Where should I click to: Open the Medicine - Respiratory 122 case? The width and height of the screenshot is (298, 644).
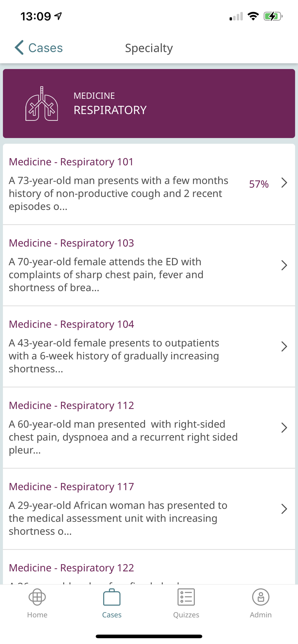(x=71, y=568)
